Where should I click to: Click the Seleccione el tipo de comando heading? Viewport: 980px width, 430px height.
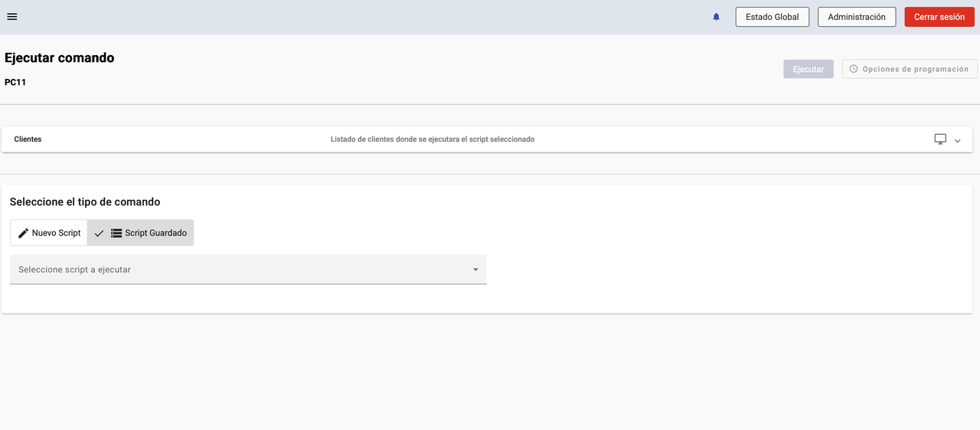click(x=85, y=202)
